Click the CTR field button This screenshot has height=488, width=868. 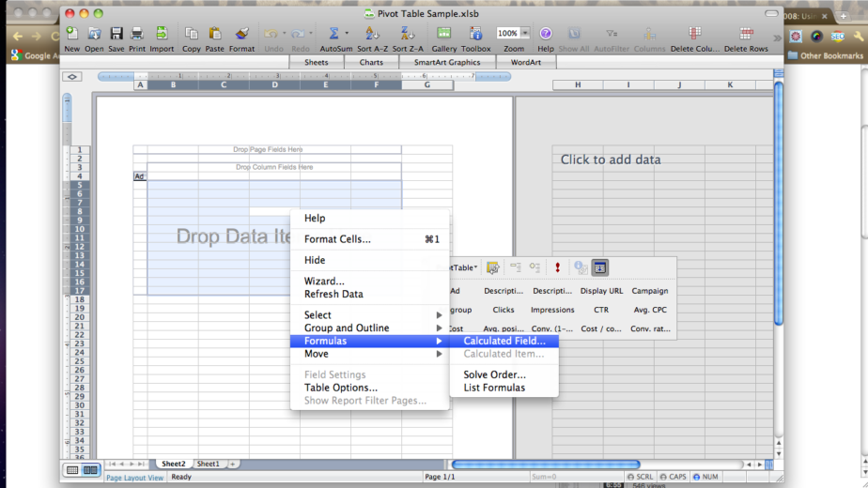click(x=601, y=310)
